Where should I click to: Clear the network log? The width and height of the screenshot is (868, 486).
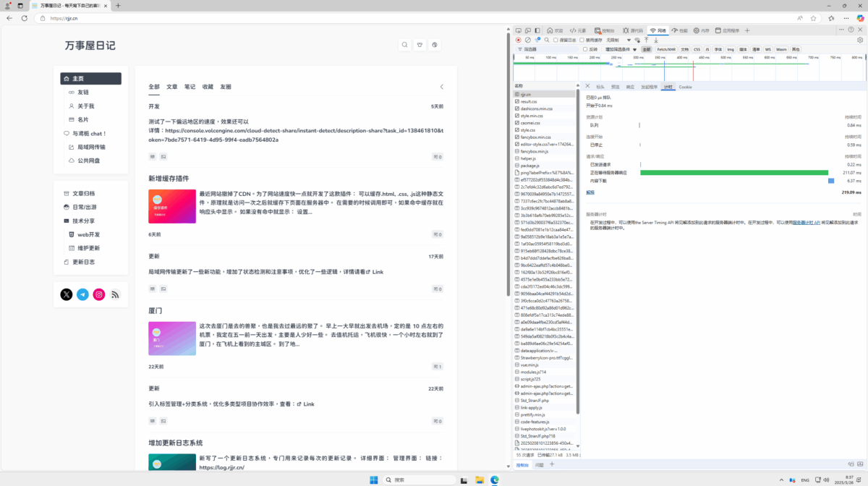[528, 40]
